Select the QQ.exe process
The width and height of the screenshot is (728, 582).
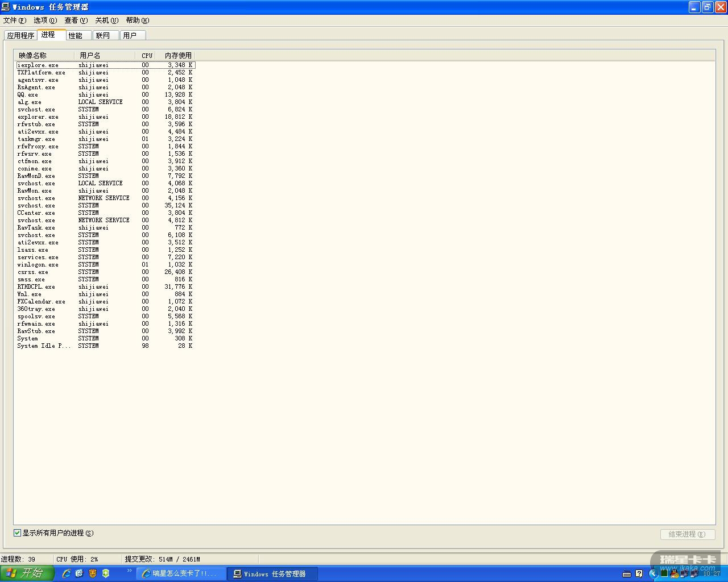[106, 95]
